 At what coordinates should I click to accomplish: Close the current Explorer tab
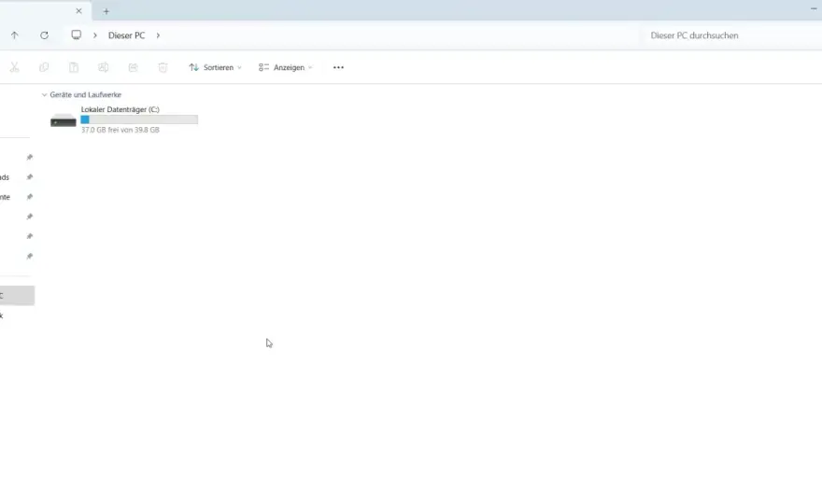pos(78,11)
